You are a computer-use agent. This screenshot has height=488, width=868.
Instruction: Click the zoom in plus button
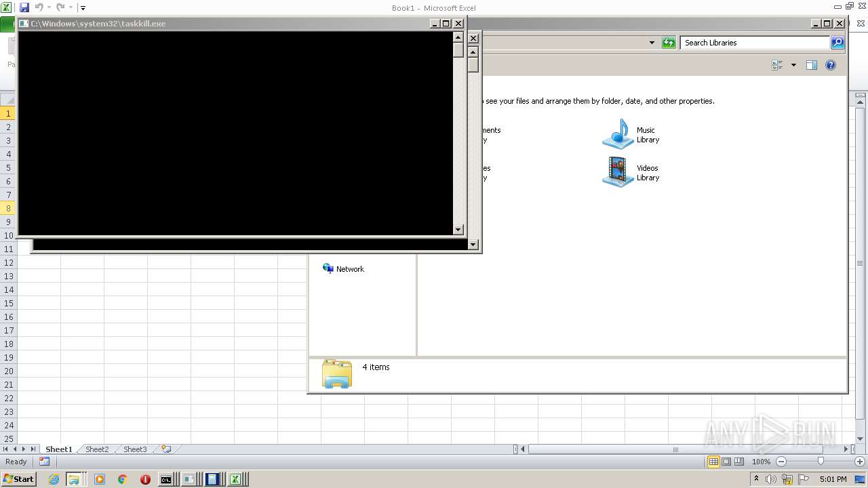(x=859, y=462)
